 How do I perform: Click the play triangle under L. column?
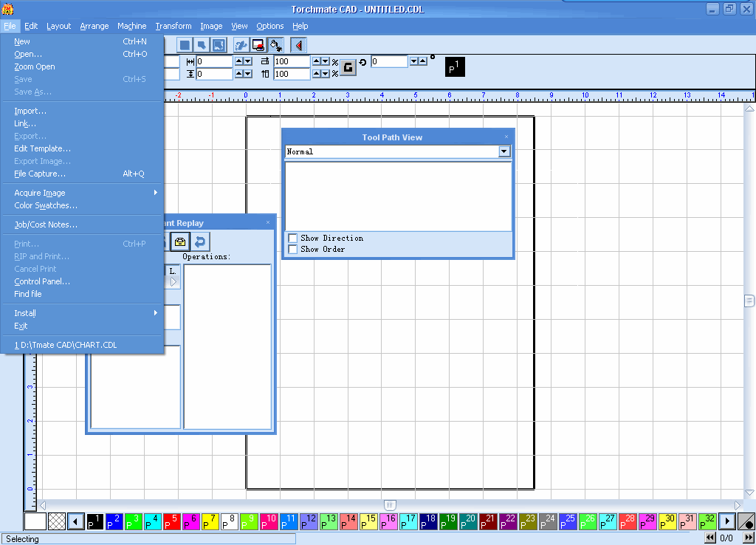click(x=173, y=282)
